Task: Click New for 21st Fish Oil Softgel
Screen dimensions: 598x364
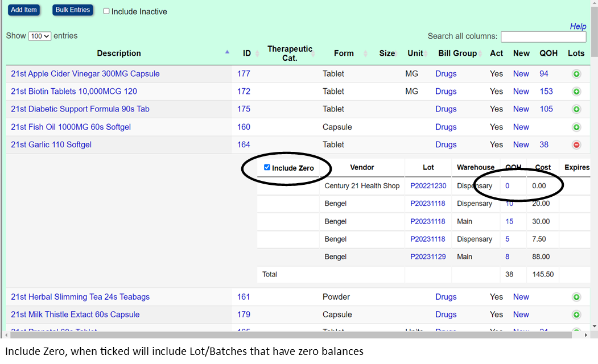Action: 521,127
